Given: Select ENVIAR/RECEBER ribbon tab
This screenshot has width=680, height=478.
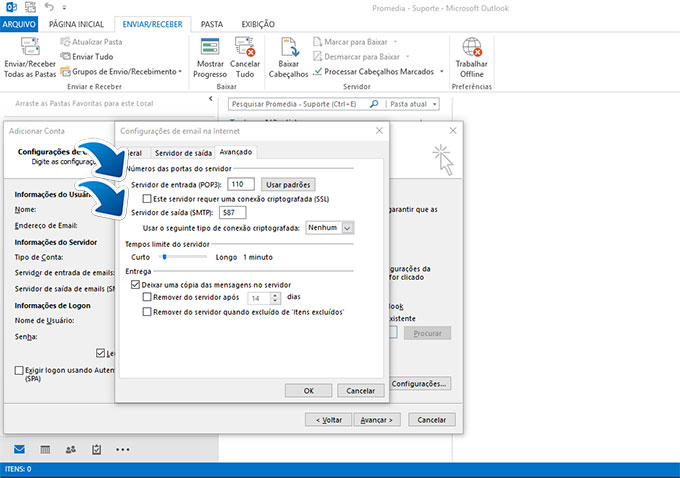Looking at the screenshot, I should pyautogui.click(x=153, y=24).
